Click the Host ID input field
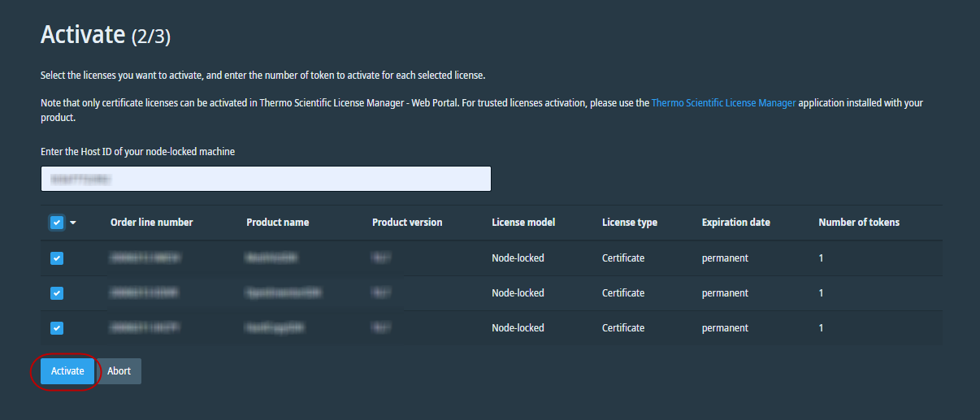The width and height of the screenshot is (980, 420). (x=266, y=179)
